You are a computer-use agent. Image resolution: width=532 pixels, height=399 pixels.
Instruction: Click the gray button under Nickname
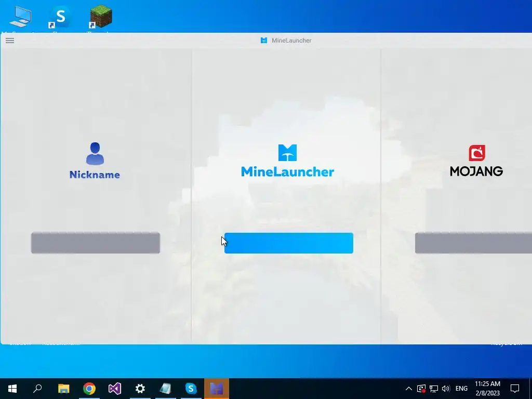(96, 243)
